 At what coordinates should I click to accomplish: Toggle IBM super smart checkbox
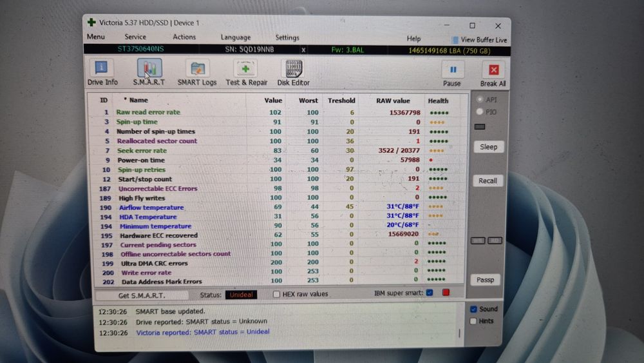click(430, 293)
